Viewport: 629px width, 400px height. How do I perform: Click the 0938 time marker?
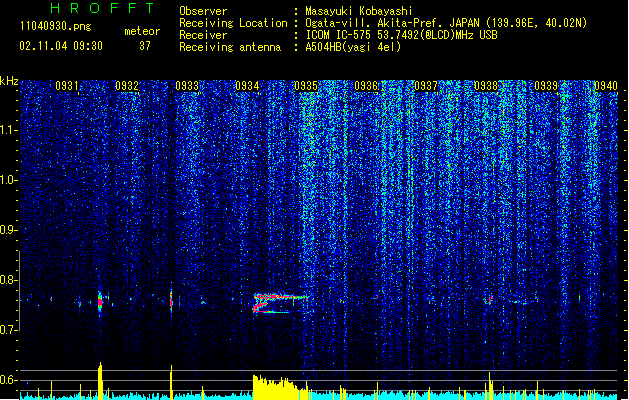click(x=486, y=86)
